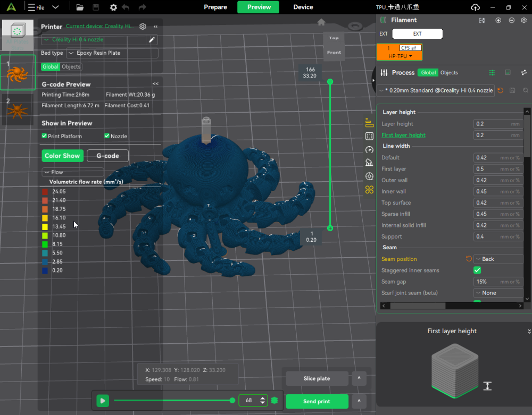
Task: Edit the Creality Hi nozzle preset
Action: (152, 40)
